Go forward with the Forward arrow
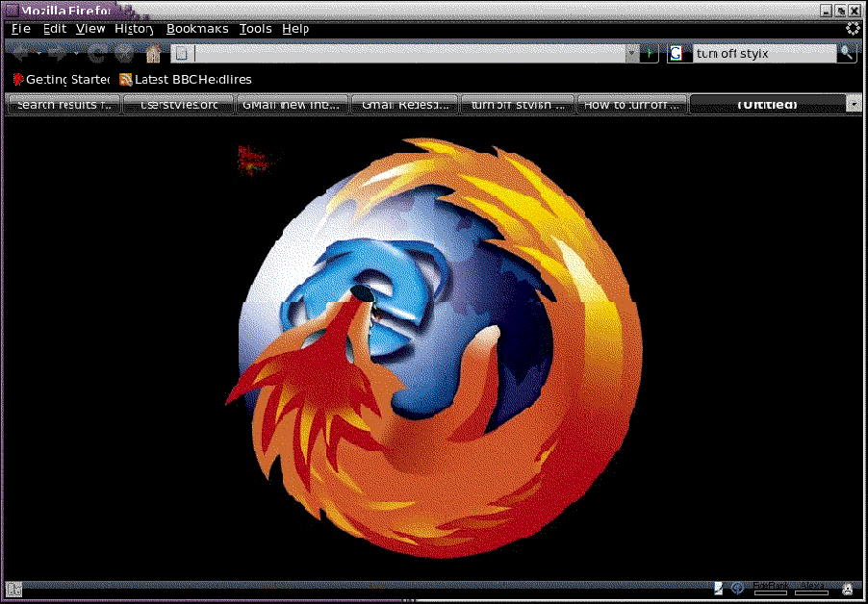Viewport: 868px width, 604px height. tap(58, 54)
